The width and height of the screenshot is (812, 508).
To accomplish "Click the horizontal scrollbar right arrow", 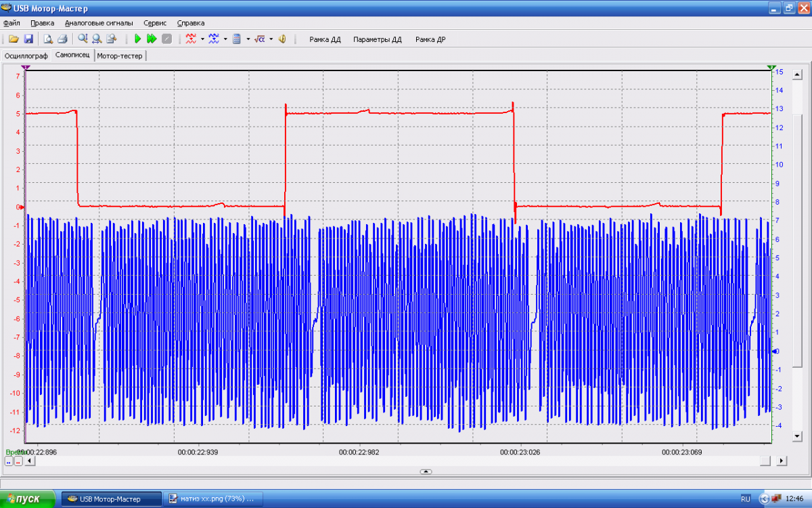I will click(x=782, y=461).
